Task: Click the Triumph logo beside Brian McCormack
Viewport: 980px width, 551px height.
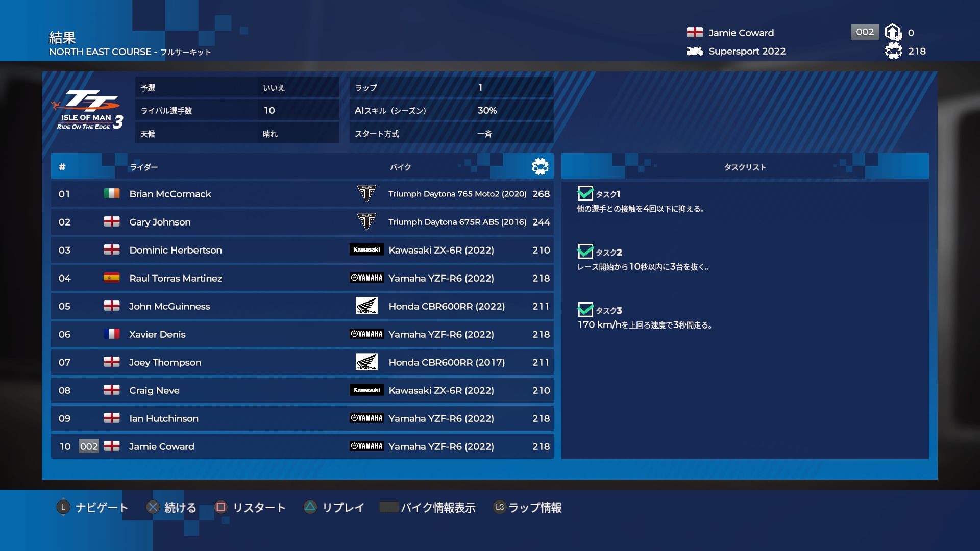Action: [x=366, y=194]
